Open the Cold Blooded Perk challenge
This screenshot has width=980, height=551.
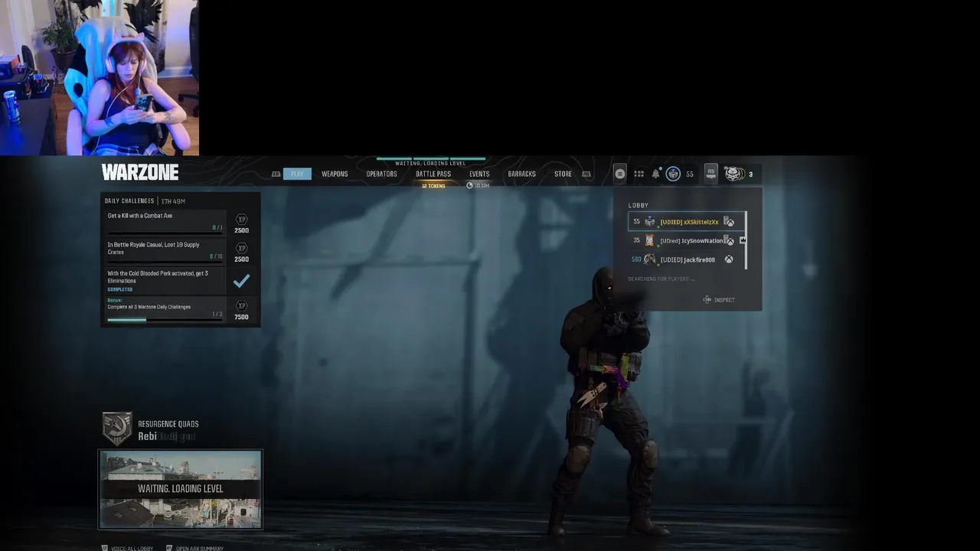(165, 281)
